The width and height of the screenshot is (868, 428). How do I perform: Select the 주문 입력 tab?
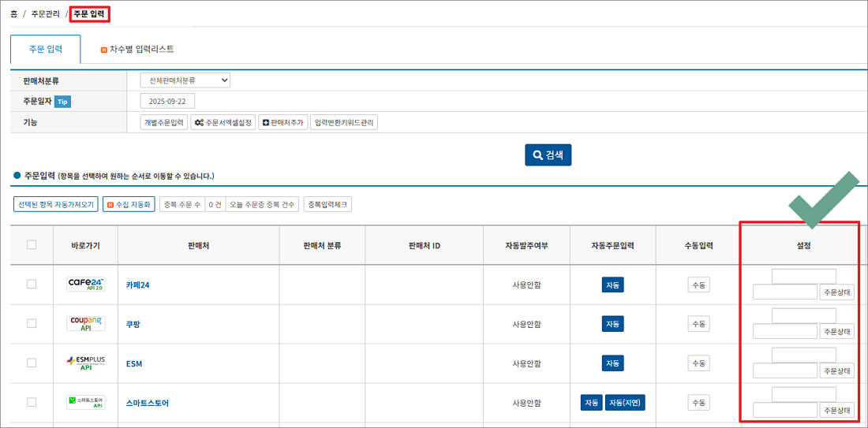pos(45,50)
